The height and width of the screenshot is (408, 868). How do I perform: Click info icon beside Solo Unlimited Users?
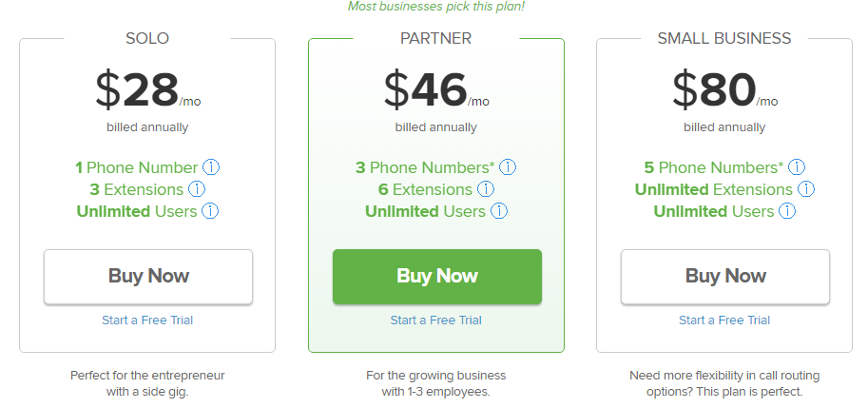(210, 211)
